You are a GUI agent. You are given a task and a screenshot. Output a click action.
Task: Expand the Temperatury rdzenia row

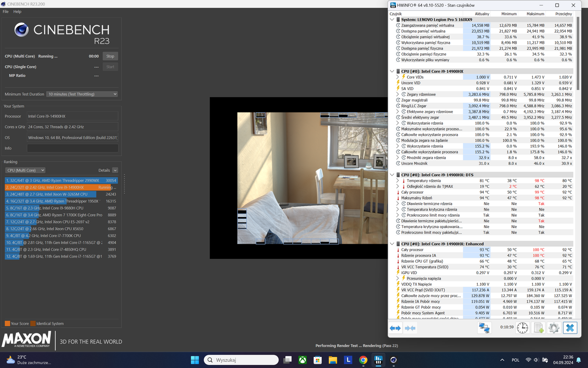click(x=398, y=181)
